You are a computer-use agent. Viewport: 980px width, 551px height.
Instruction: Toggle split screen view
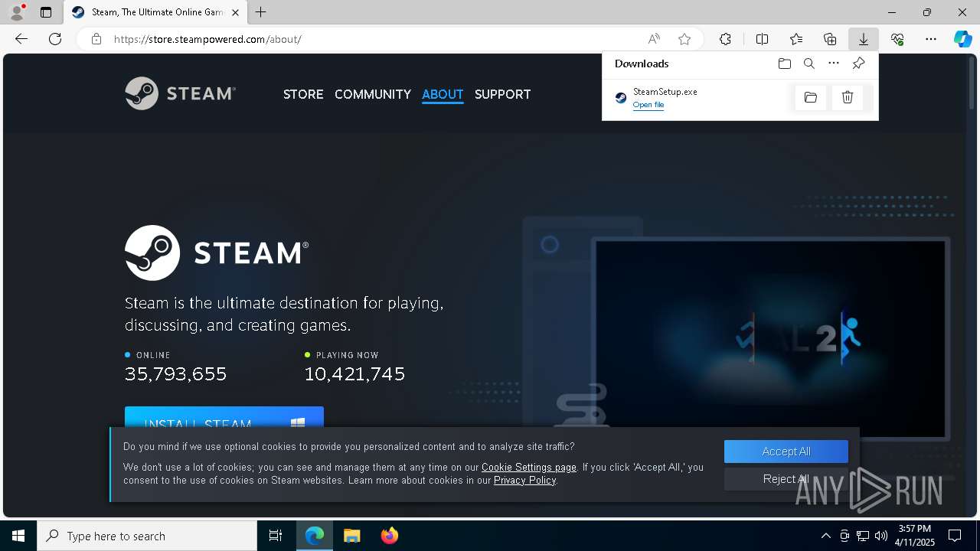click(762, 39)
